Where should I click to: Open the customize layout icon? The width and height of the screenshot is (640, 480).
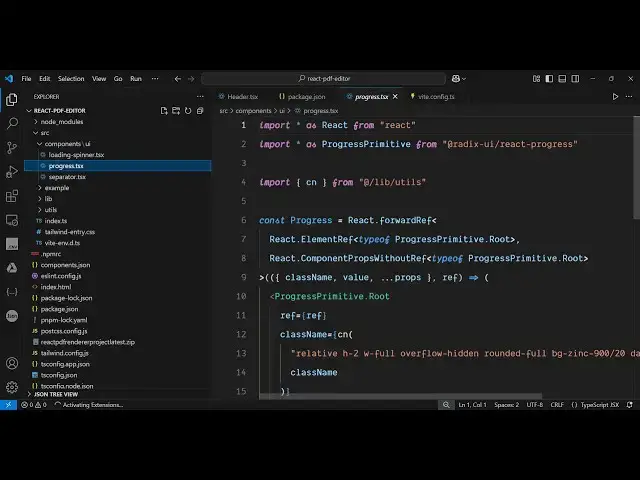(536, 79)
